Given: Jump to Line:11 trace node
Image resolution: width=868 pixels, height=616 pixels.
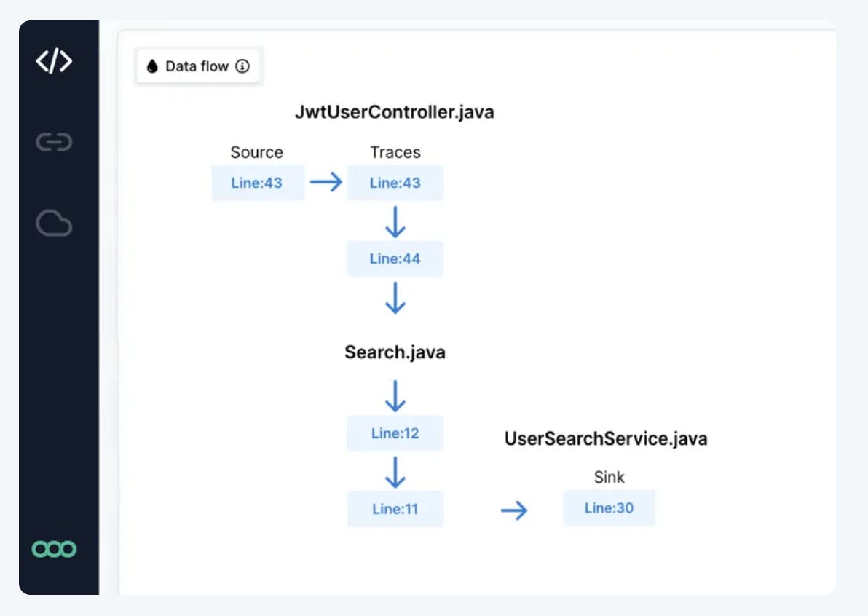Looking at the screenshot, I should (x=395, y=509).
